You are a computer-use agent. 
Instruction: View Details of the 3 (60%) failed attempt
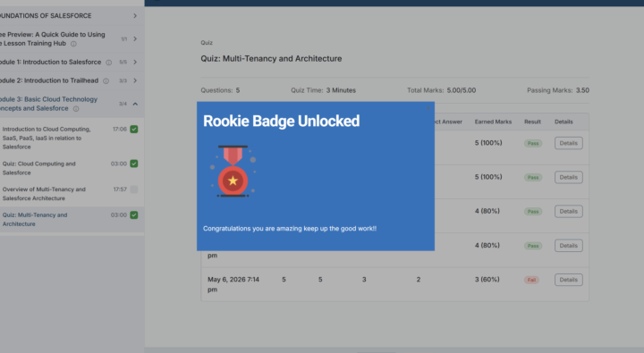[x=569, y=280]
